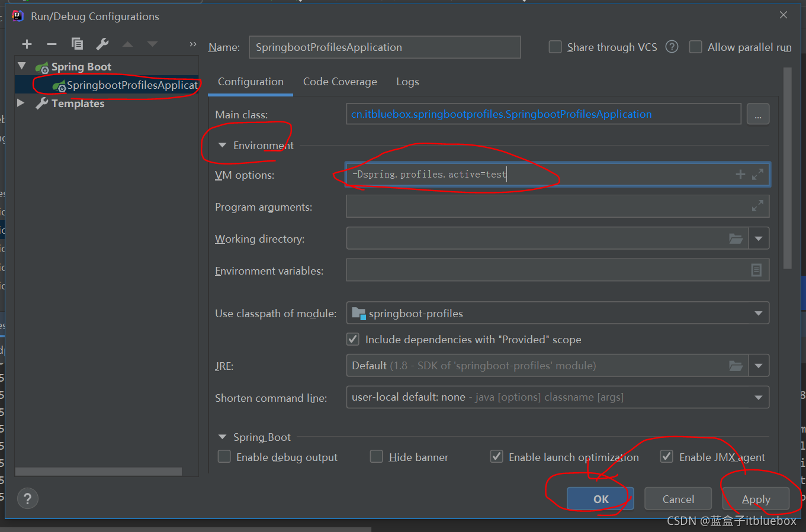Open Environment variables editor icon

(x=756, y=270)
